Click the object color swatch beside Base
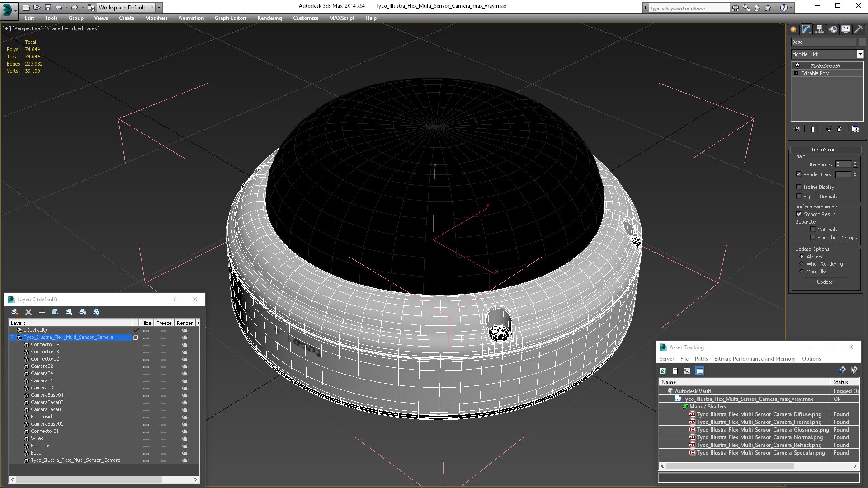This screenshot has height=488, width=868. point(862,42)
